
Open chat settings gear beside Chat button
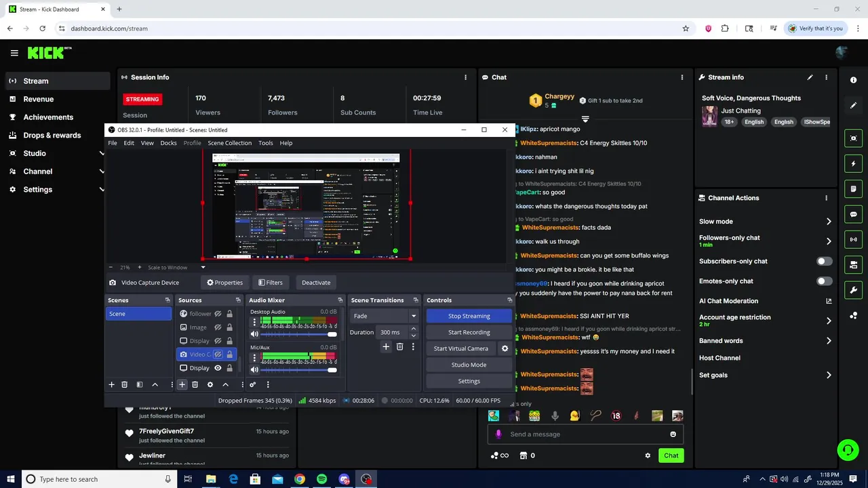tap(648, 455)
